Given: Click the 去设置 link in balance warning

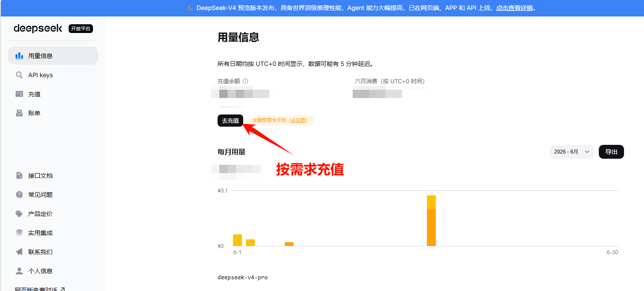Looking at the screenshot, I should 298,120.
